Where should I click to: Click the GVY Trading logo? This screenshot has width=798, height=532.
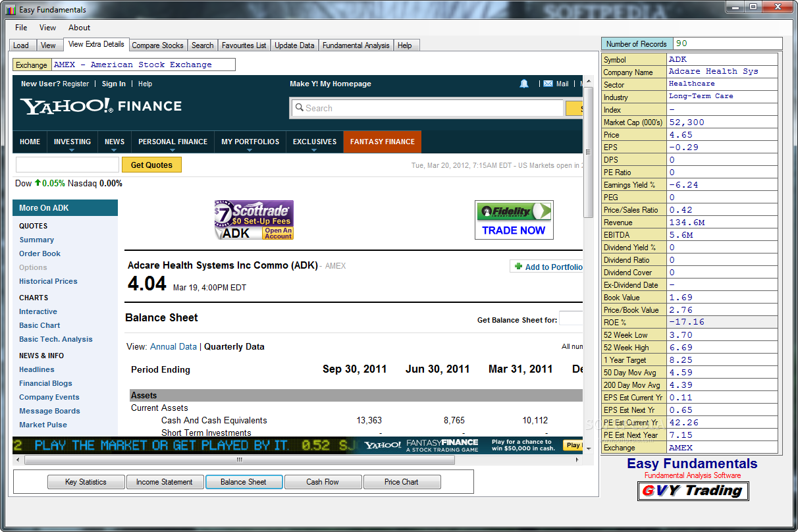click(x=693, y=491)
